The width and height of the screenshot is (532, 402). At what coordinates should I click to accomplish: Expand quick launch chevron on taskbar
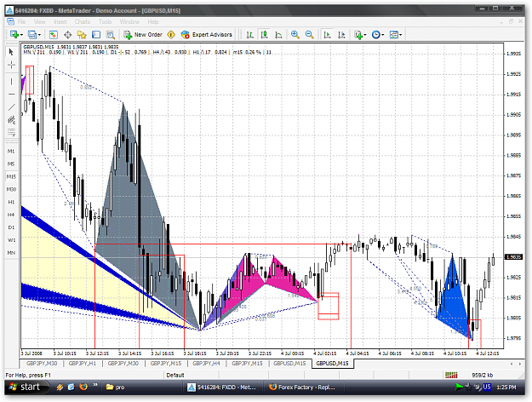(95, 385)
